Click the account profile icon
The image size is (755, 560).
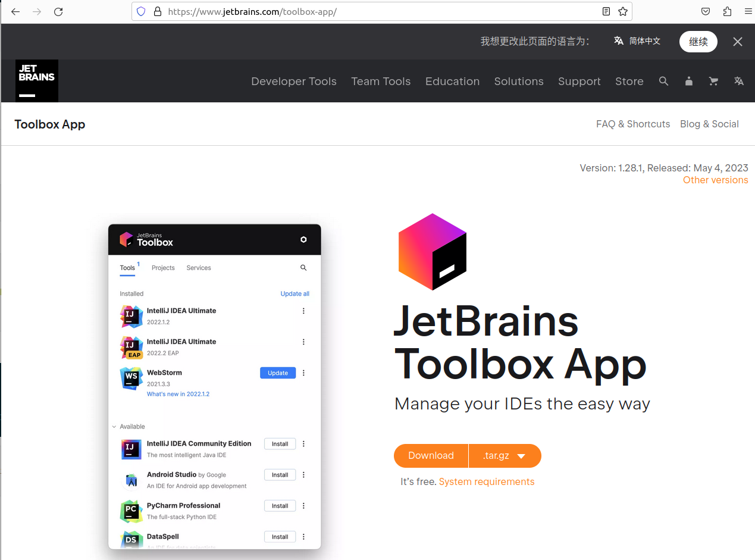(688, 82)
